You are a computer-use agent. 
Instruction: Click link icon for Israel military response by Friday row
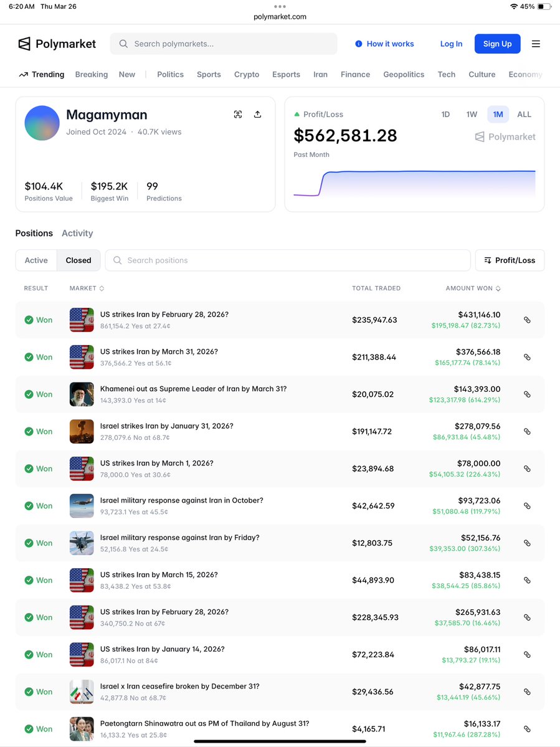click(527, 543)
